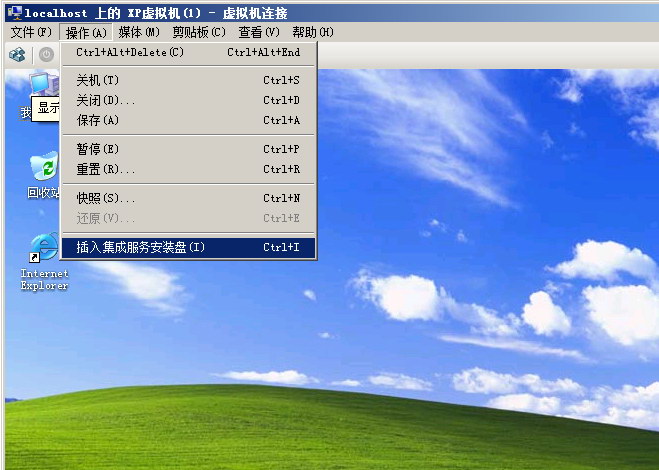Click the Ctrl+Alt+Del toolbar icon
The image size is (659, 470).
[x=18, y=55]
